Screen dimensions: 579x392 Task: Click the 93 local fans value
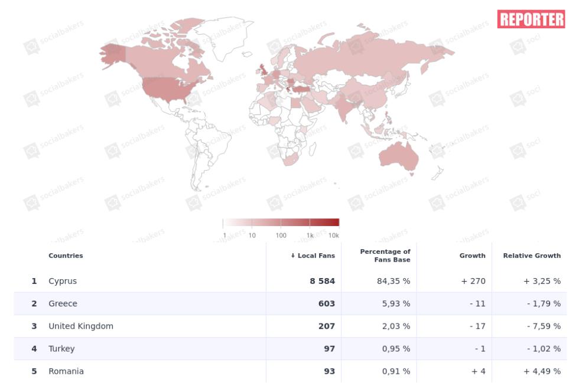(330, 371)
